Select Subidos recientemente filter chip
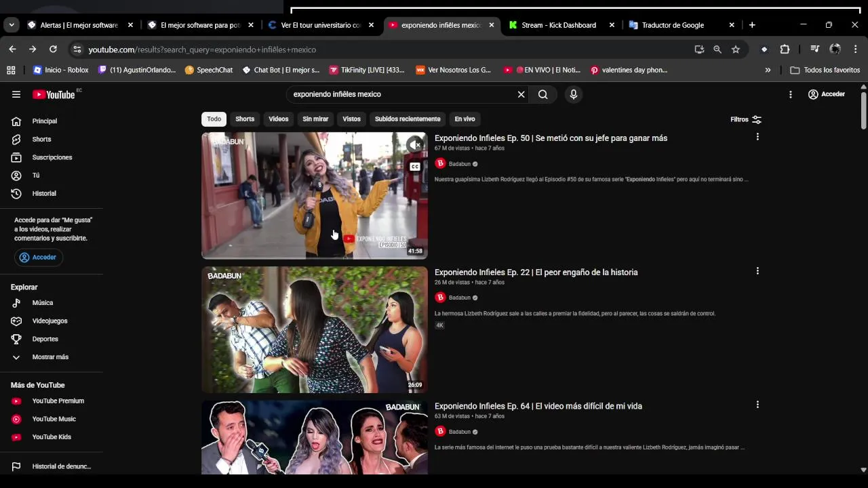 tap(408, 119)
